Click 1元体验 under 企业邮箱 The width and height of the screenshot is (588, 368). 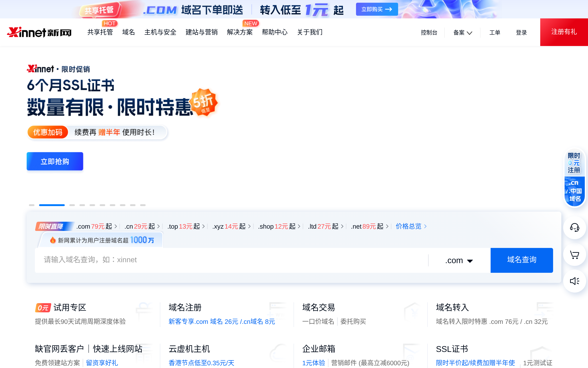coord(314,363)
